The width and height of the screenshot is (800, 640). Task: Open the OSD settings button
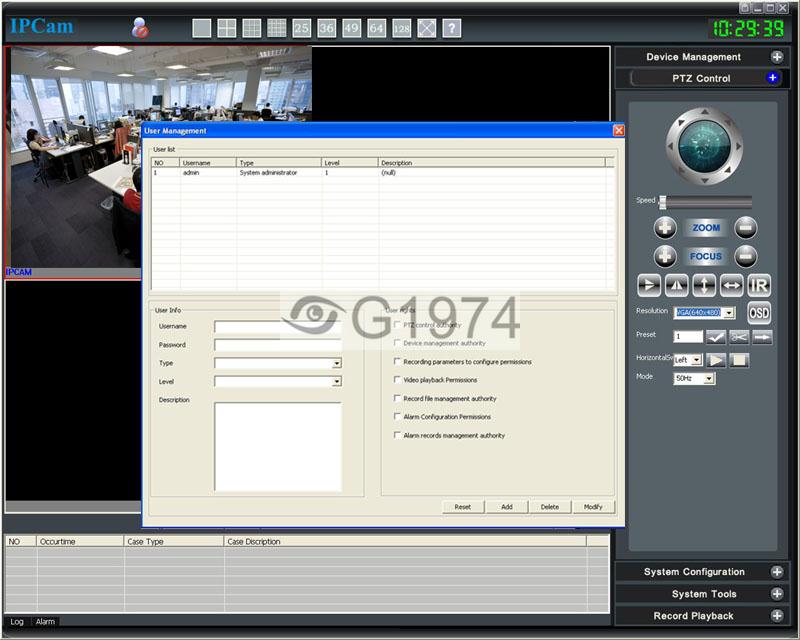[759, 313]
